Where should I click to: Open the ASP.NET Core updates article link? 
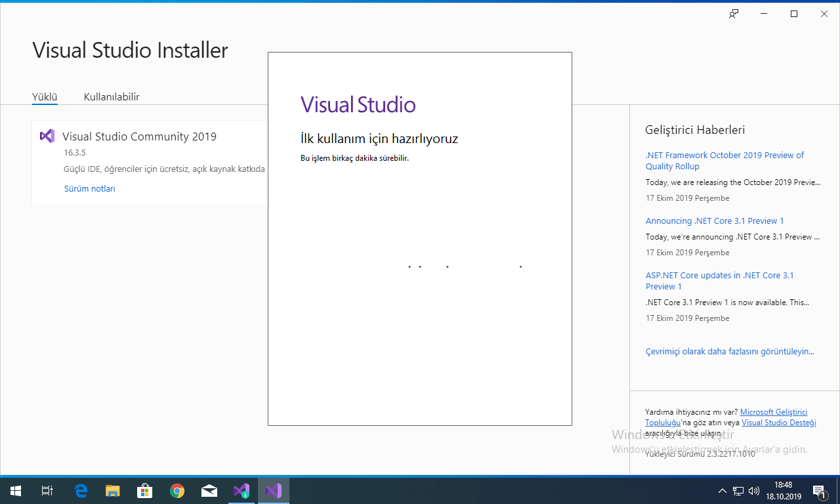point(719,281)
